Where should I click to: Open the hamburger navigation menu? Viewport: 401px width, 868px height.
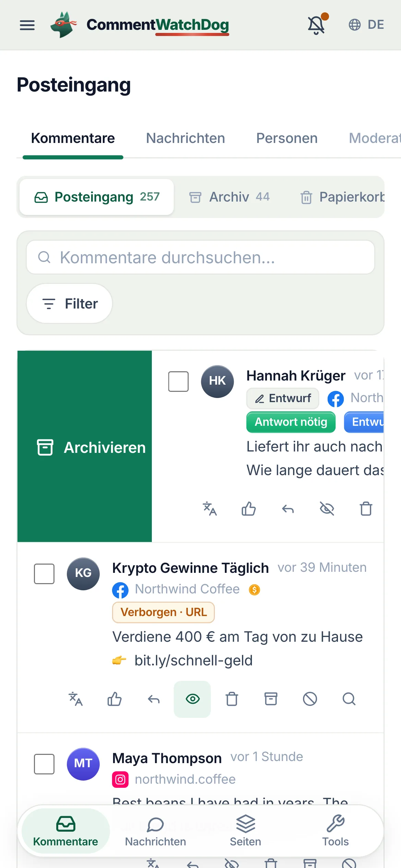point(27,25)
